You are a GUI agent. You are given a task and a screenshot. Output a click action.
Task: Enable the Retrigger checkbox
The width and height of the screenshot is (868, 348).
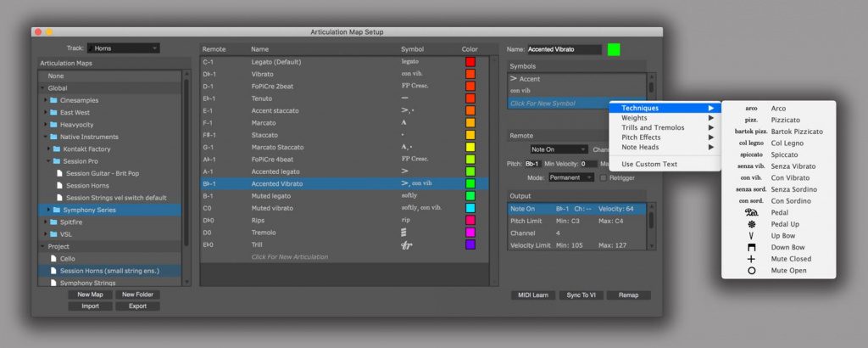coord(604,178)
